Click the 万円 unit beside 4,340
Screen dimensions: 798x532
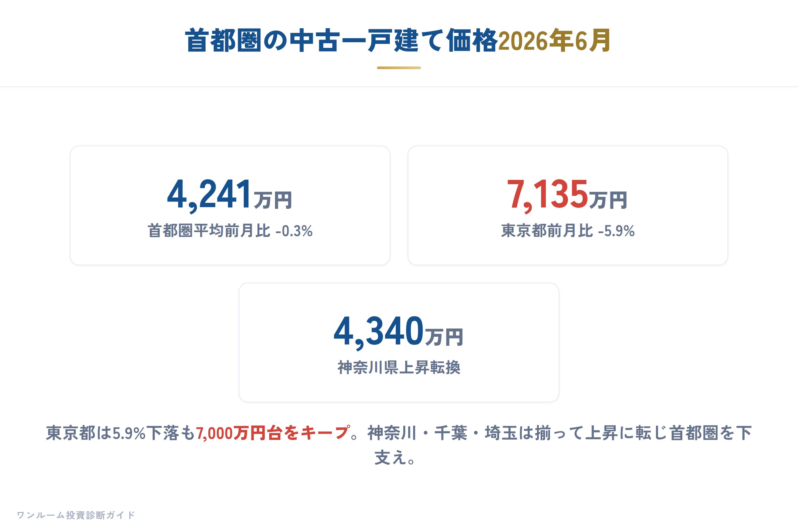tap(444, 337)
